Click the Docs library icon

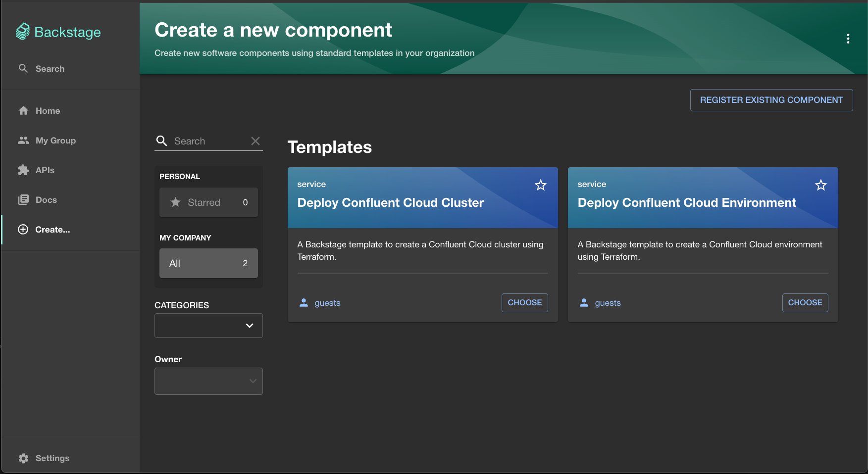(x=23, y=200)
